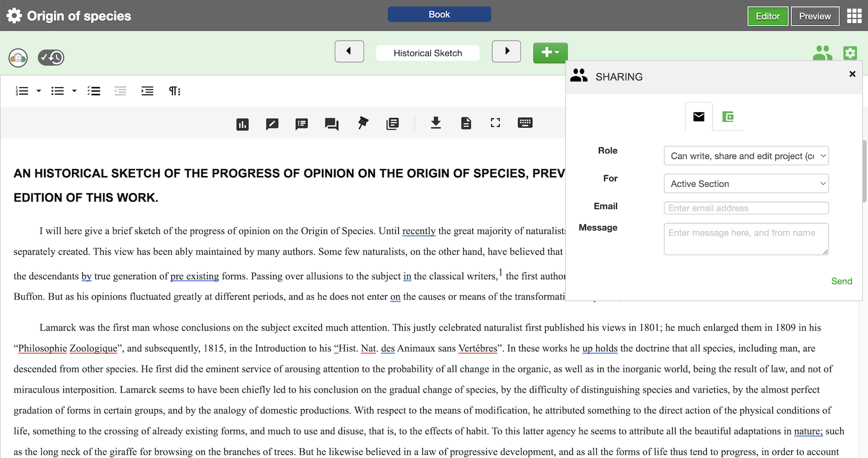The image size is (868, 458).
Task: Click the keyboard icon in the toolbar
Action: coord(525,123)
